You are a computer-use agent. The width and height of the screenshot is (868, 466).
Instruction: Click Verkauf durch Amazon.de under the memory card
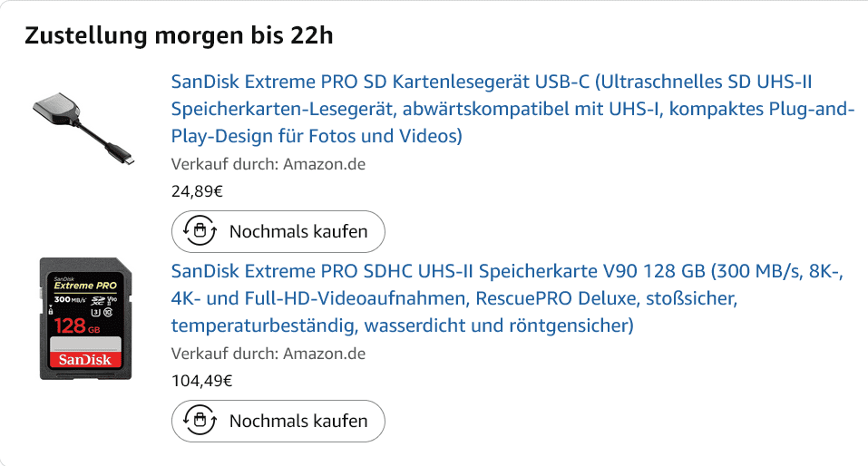tap(268, 354)
